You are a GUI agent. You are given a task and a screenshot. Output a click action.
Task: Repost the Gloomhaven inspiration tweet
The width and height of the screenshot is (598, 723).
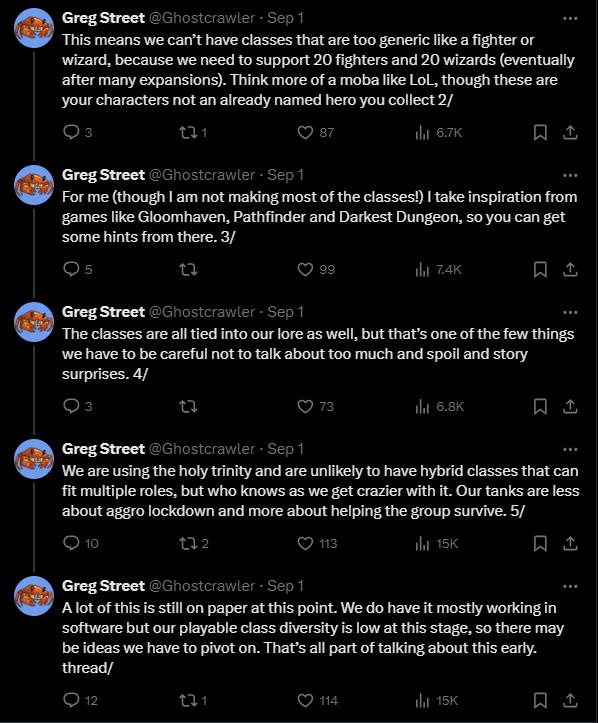pyautogui.click(x=188, y=269)
